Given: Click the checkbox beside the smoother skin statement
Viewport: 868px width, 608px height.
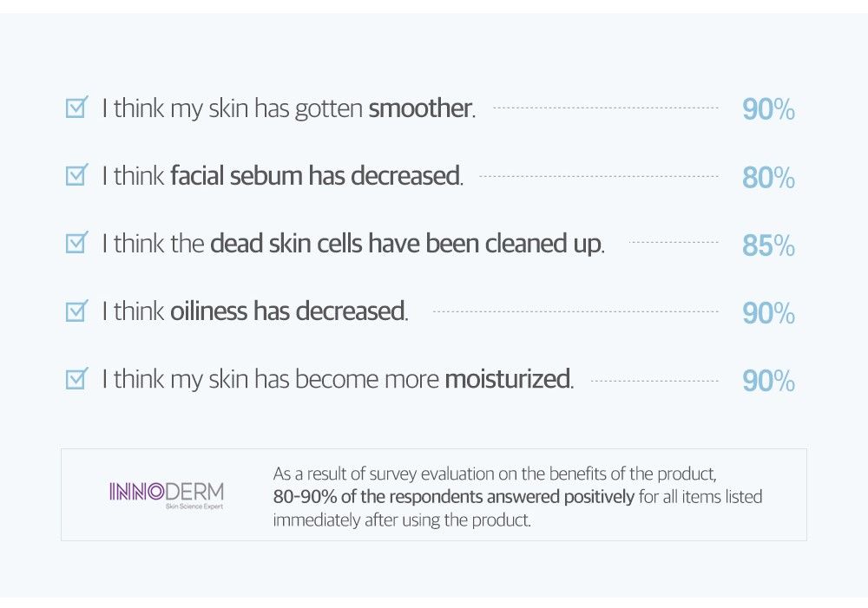Looking at the screenshot, I should pos(76,108).
